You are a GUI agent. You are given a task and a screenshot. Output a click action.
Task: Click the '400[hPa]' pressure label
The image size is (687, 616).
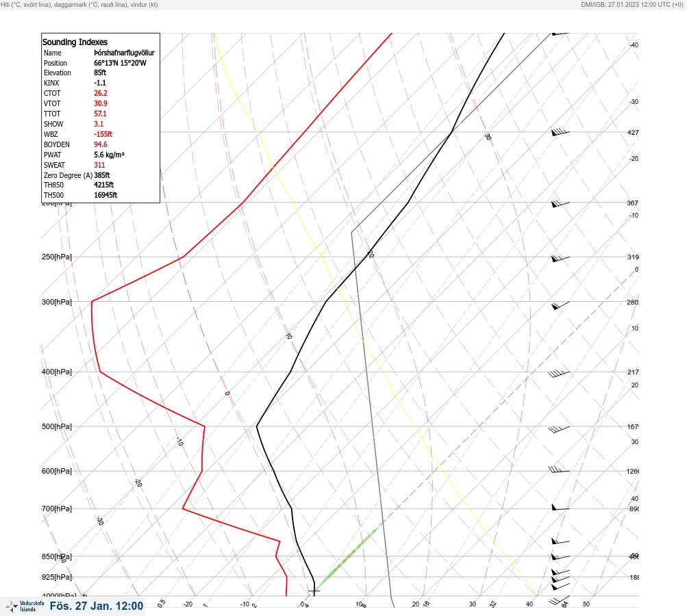(x=57, y=372)
